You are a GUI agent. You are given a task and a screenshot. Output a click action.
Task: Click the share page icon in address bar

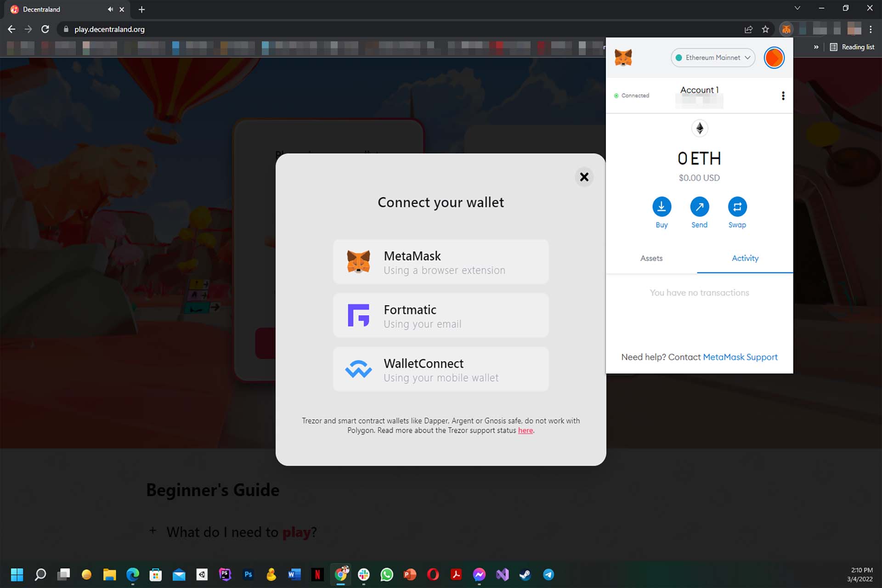[x=748, y=29]
